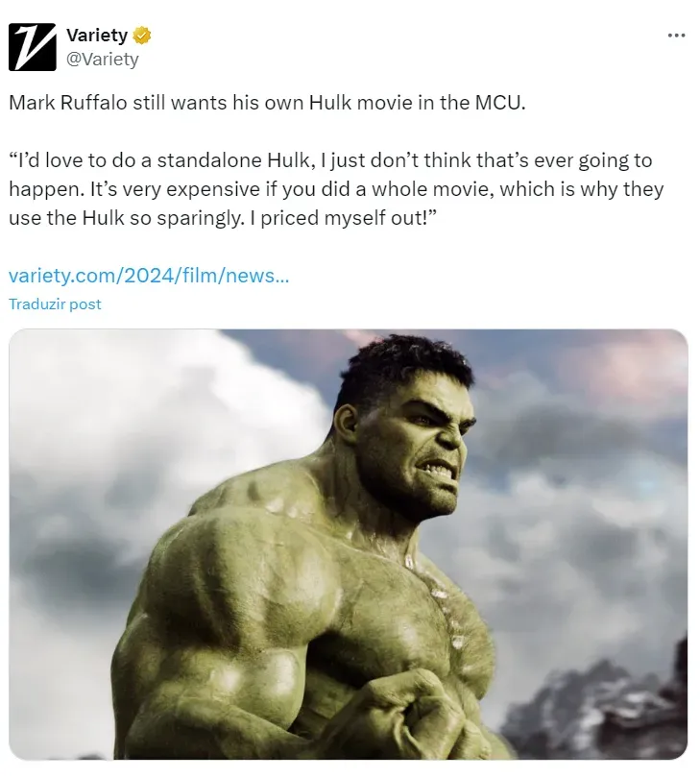Click the quote line starting 'I'd love to do'

[330, 160]
